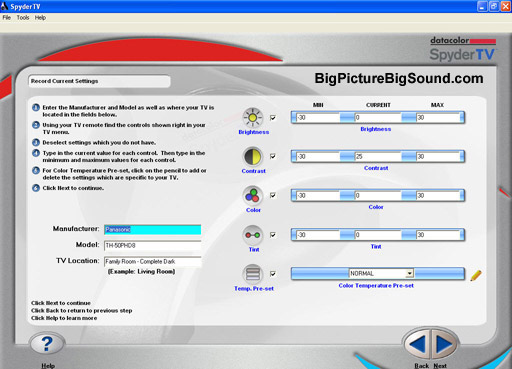The height and width of the screenshot is (369, 512).
Task: Click the Brightness MAX value field
Action: [438, 118]
